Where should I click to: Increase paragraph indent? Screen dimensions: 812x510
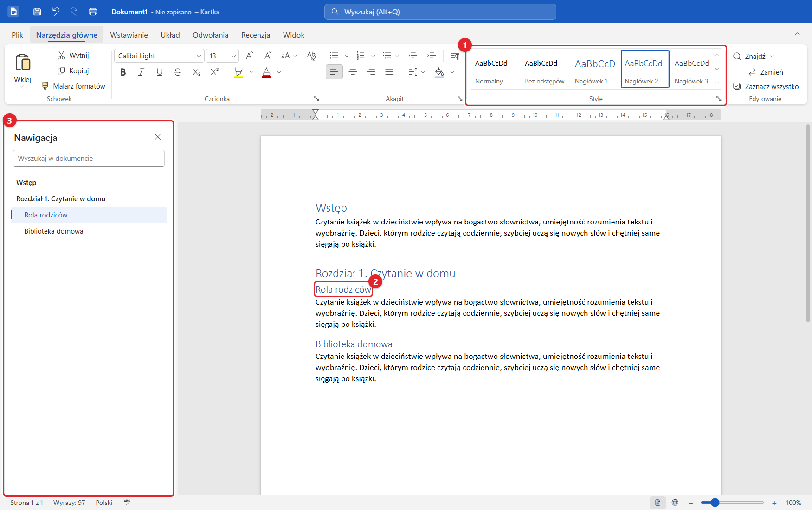(432, 56)
